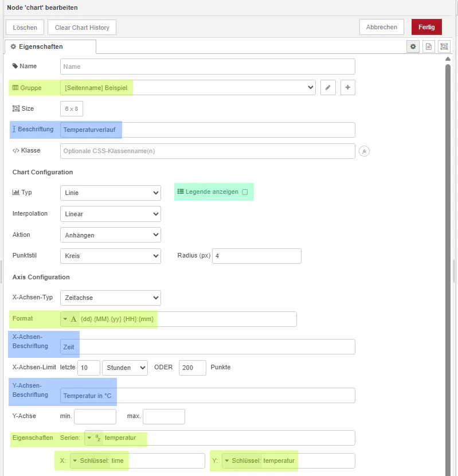Open the Format field type selector
Viewport: 458px width, 476px height.
70,319
